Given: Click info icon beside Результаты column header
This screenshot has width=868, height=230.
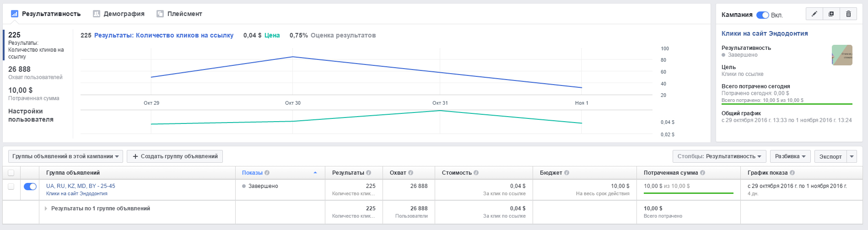Looking at the screenshot, I should 369,173.
